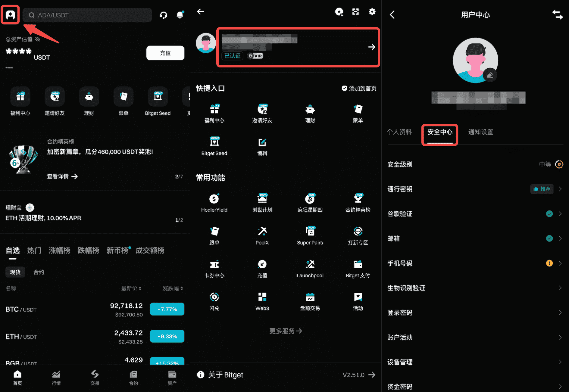The image size is (569, 392).
Task: Expand 生物识别验证 row chevron
Action: click(560, 288)
